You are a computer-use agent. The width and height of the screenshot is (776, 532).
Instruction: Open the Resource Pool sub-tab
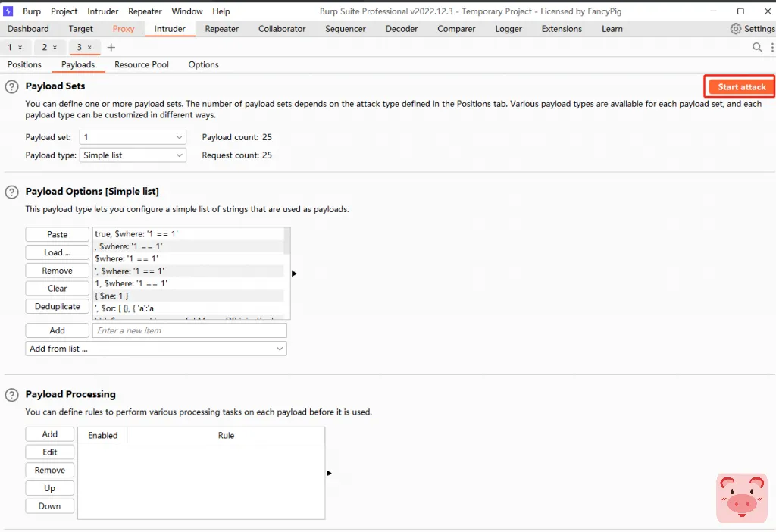(x=142, y=65)
